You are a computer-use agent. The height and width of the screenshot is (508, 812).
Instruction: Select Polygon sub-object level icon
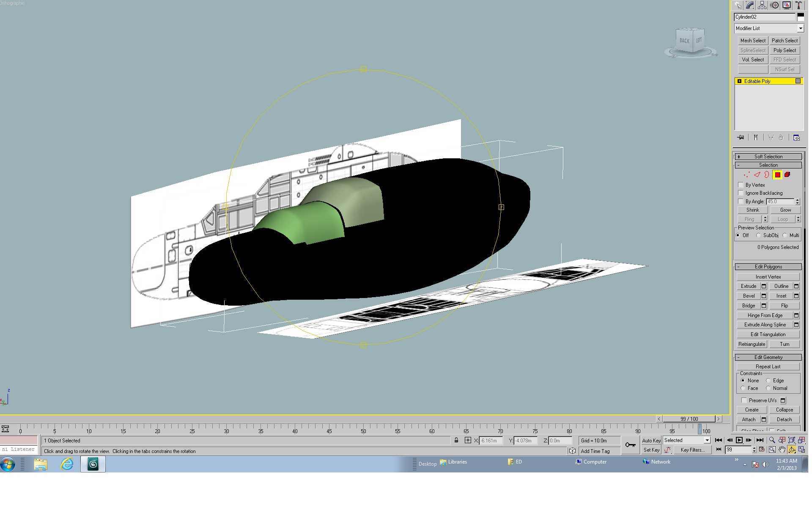777,175
